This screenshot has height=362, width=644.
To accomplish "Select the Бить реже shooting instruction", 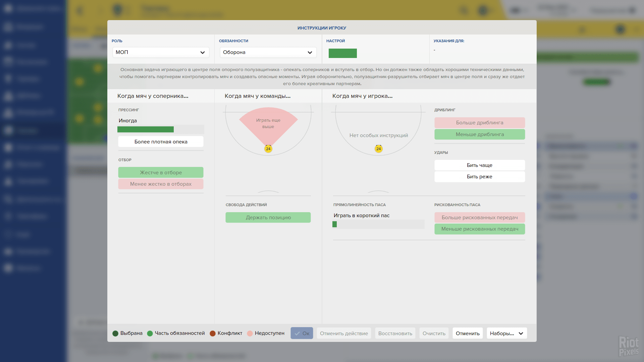I will pyautogui.click(x=479, y=177).
